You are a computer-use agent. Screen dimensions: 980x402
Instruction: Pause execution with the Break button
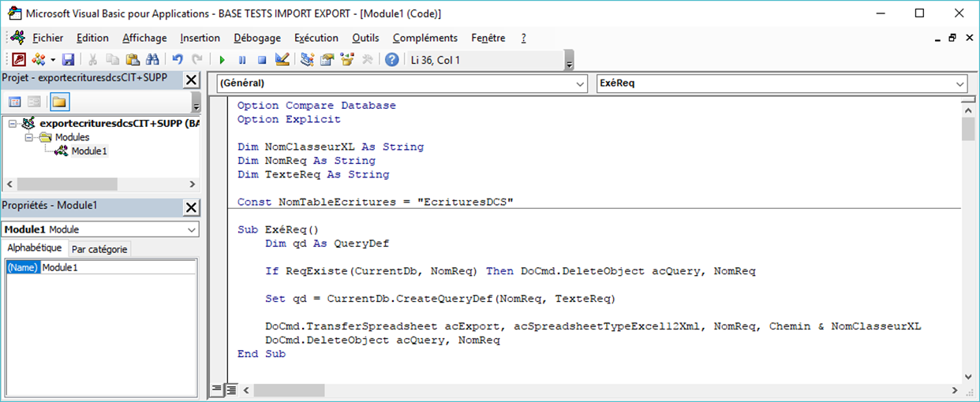coord(242,59)
